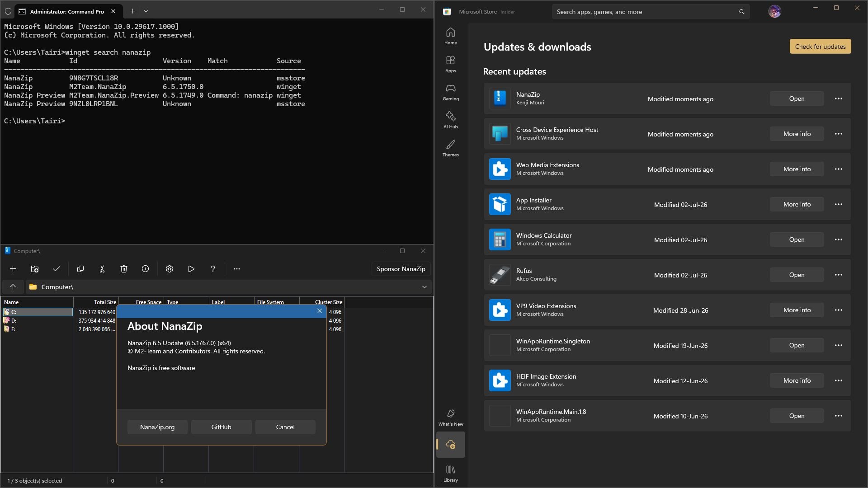Sort by File System column header in NanaZip

coord(277,302)
